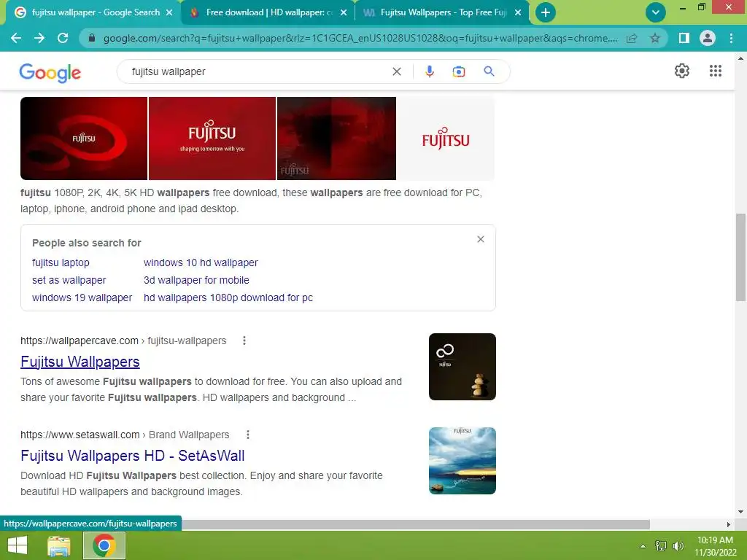Open the network status tray icon
Screen dimensions: 747x560
tap(661, 546)
